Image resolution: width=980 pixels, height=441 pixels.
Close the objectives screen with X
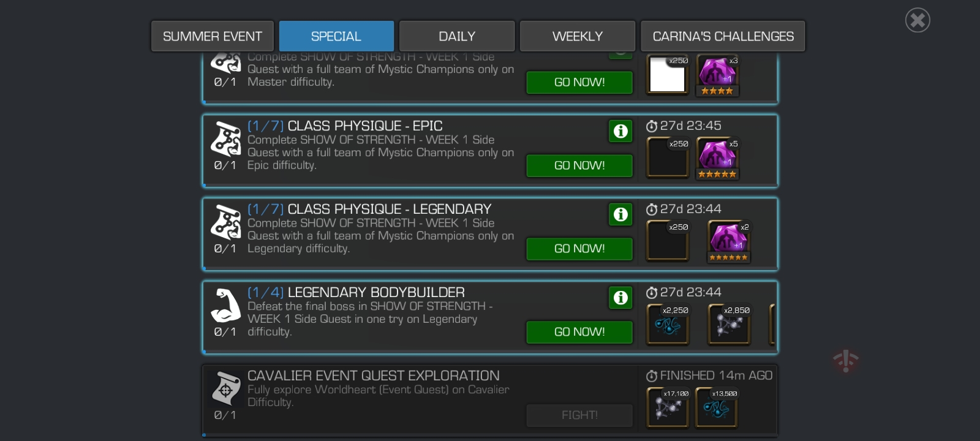coord(918,20)
